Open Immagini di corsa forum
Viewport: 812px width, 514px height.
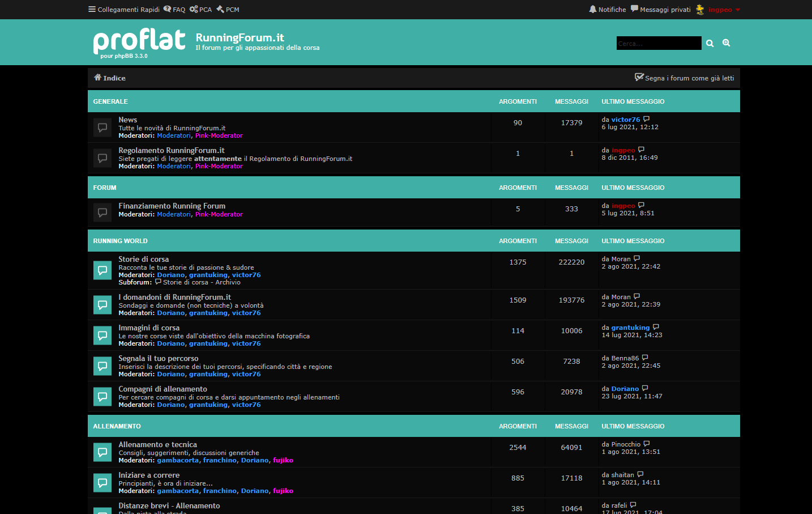149,328
